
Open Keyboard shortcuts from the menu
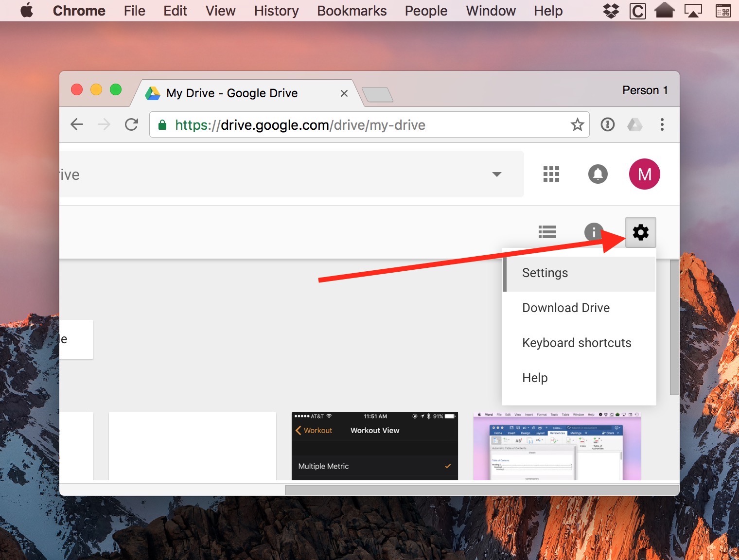point(579,343)
